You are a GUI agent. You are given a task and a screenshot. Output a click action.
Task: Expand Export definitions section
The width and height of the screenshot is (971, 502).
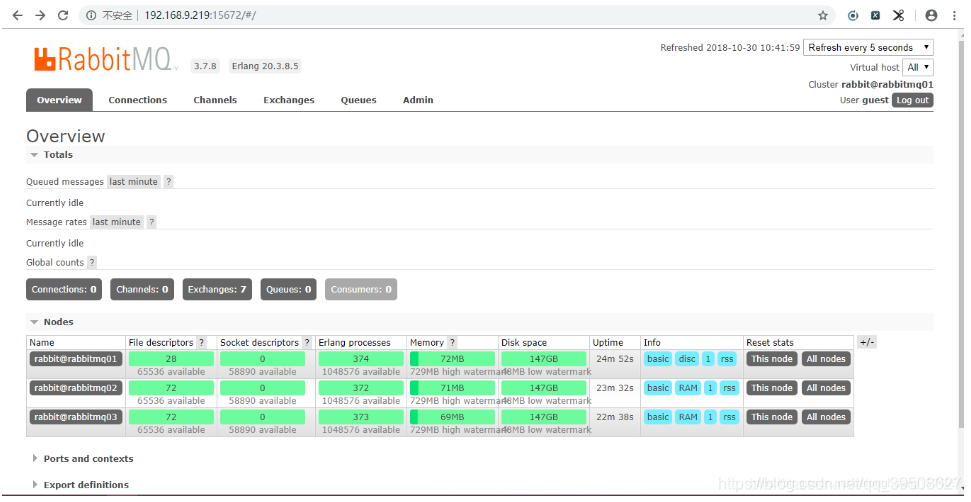[x=80, y=485]
